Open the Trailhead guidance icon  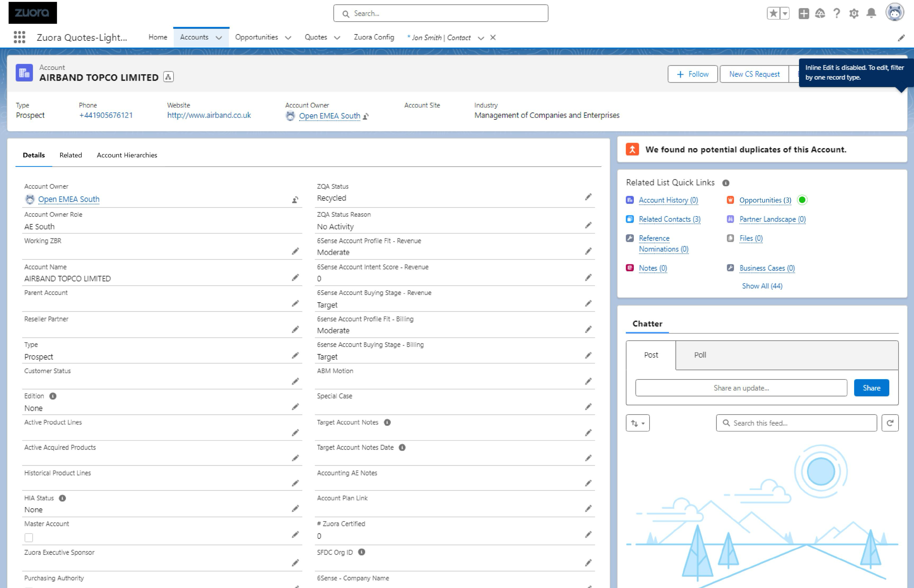point(819,13)
